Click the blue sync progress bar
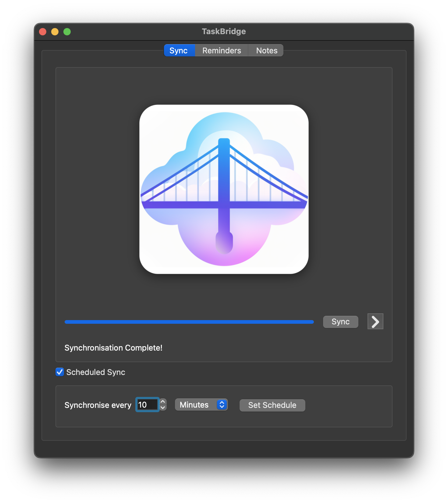 point(189,322)
